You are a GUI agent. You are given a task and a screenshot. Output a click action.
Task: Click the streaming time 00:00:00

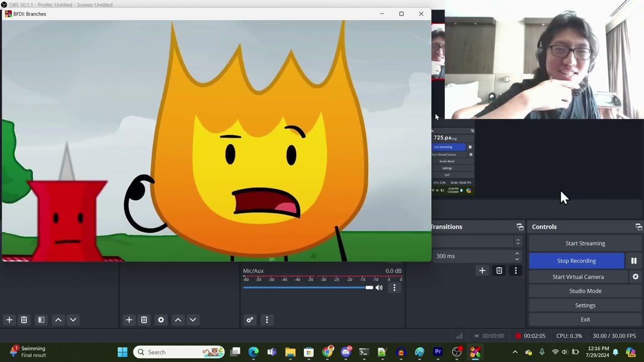(x=493, y=336)
